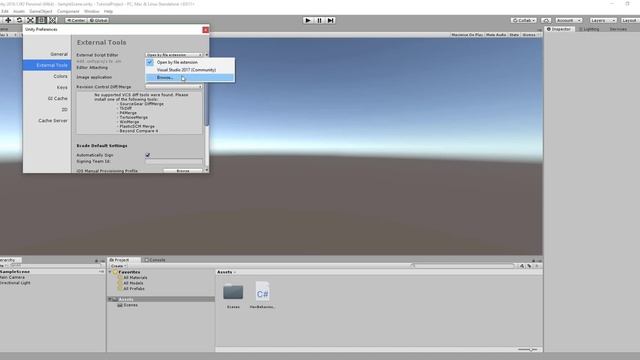Click Browse for iOS Manual Provisioning Profile
The image size is (640, 360).
pos(183,171)
